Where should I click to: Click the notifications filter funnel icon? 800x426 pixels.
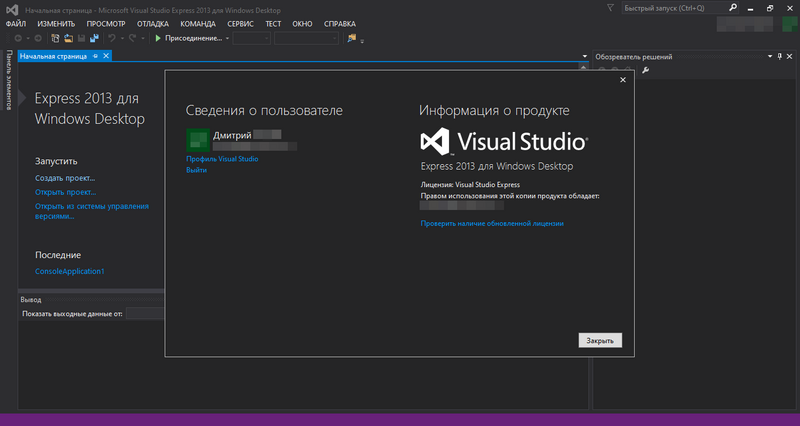tap(610, 8)
